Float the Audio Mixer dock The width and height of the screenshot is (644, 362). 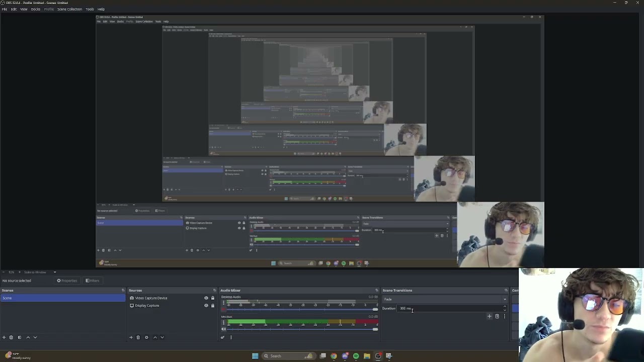(377, 290)
